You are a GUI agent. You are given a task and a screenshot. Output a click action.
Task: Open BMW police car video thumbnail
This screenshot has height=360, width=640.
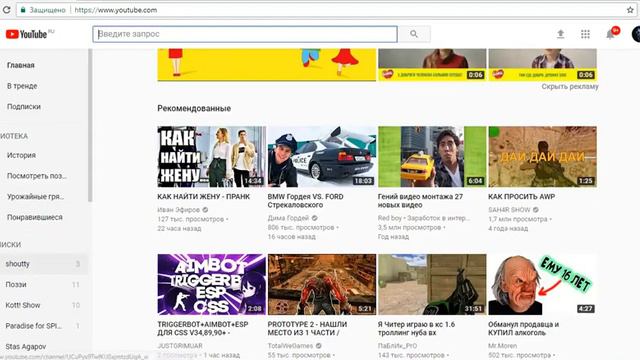[x=322, y=157]
